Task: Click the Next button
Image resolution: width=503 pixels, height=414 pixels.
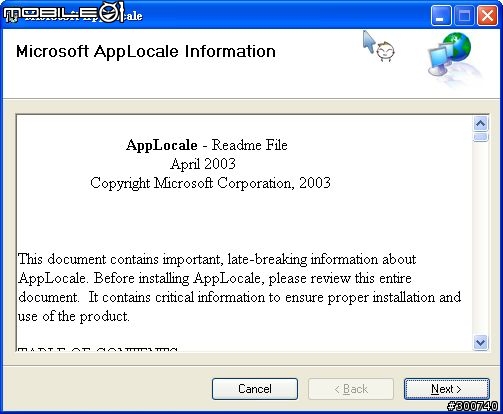Action: coord(447,389)
